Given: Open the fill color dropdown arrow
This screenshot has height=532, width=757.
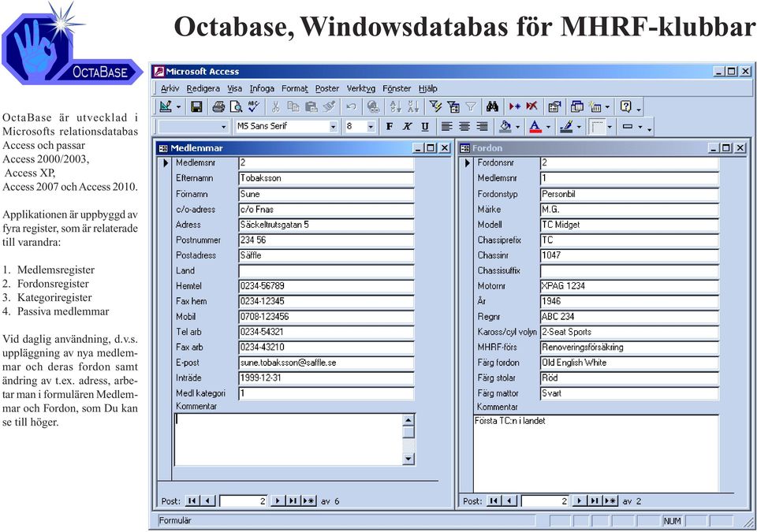Looking at the screenshot, I should point(517,126).
